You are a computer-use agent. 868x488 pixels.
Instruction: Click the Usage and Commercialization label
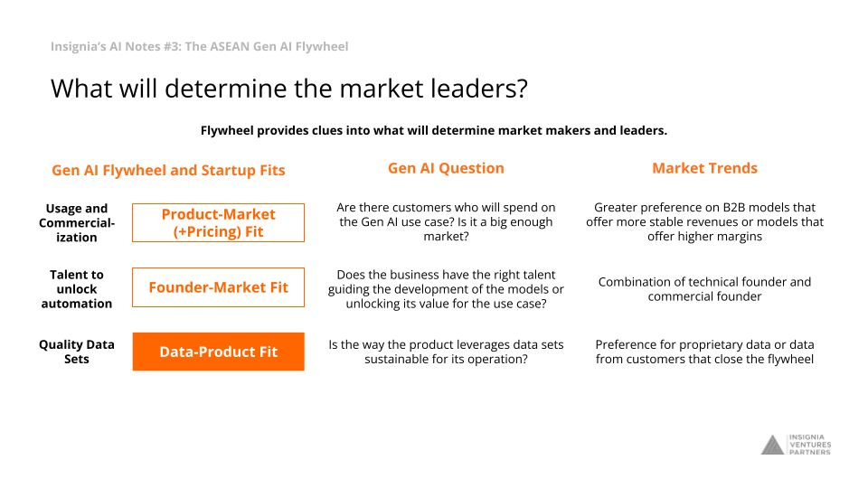coord(76,223)
